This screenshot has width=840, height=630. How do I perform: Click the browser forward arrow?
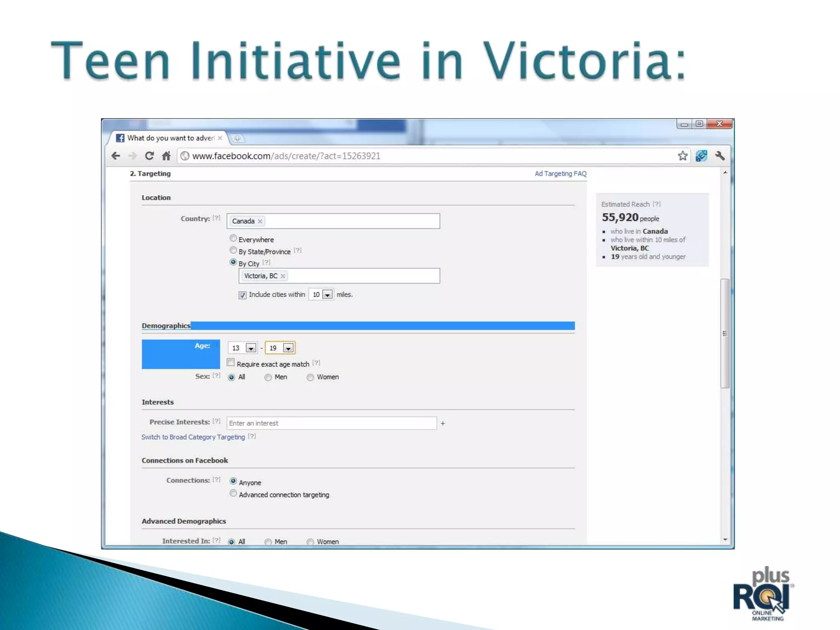(x=132, y=156)
